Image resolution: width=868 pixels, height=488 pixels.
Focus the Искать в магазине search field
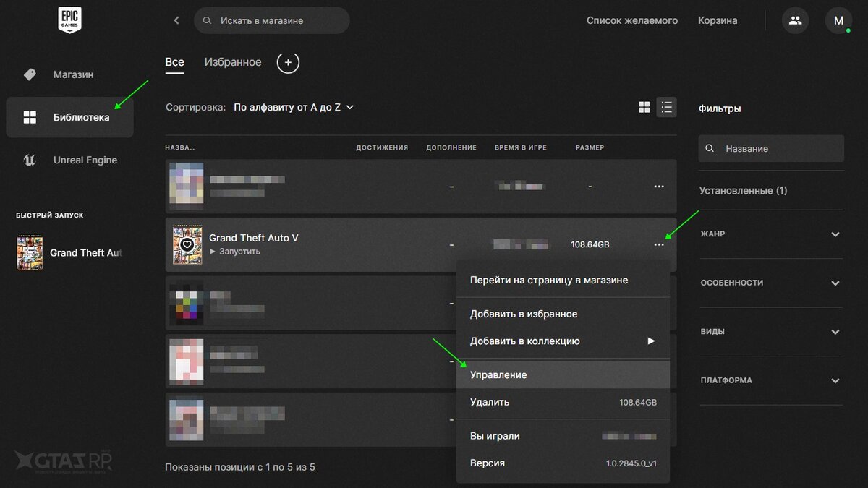272,20
